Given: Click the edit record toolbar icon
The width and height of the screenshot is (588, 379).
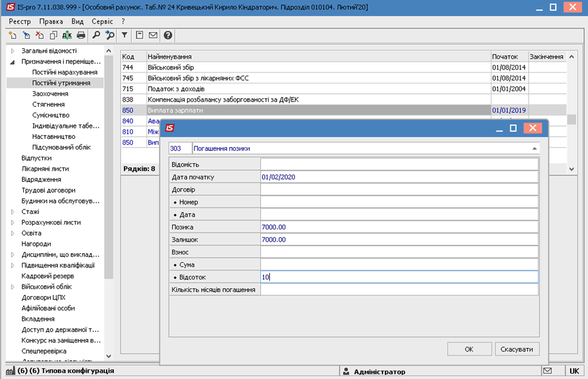Looking at the screenshot, I should (x=26, y=35).
